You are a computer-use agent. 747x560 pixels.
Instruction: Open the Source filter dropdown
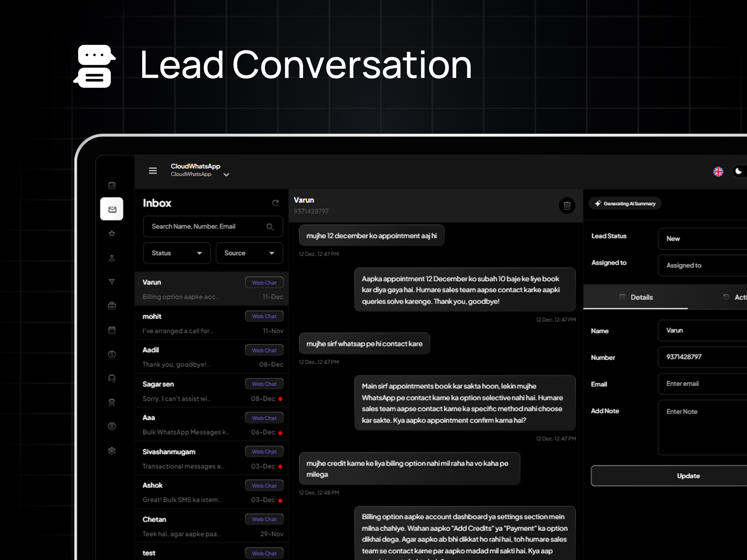point(249,253)
